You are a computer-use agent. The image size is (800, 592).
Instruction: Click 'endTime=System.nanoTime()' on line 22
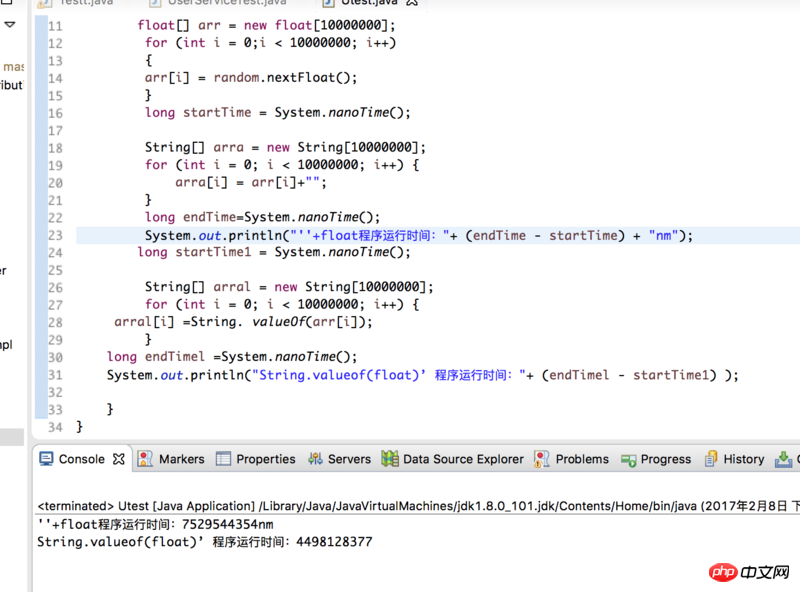(281, 217)
